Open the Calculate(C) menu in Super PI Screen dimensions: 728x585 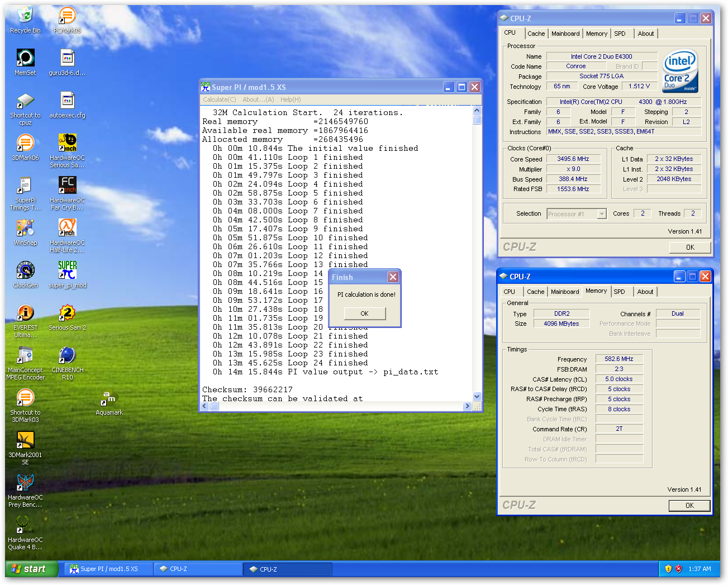220,99
